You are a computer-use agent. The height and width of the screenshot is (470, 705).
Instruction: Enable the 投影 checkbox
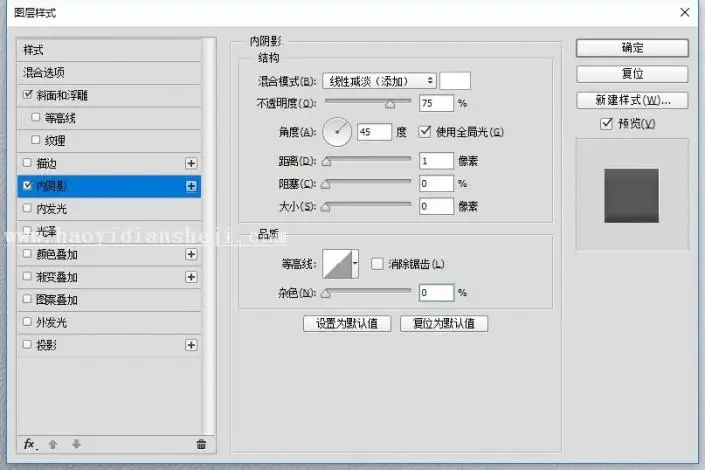(27, 345)
